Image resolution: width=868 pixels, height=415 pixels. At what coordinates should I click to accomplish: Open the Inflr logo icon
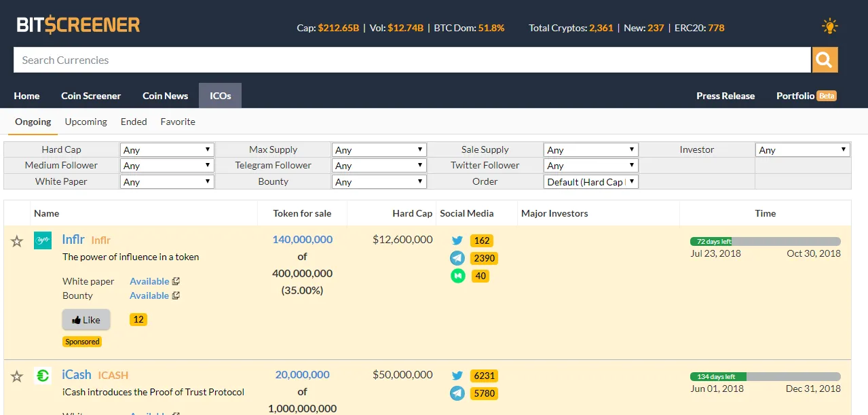43,240
